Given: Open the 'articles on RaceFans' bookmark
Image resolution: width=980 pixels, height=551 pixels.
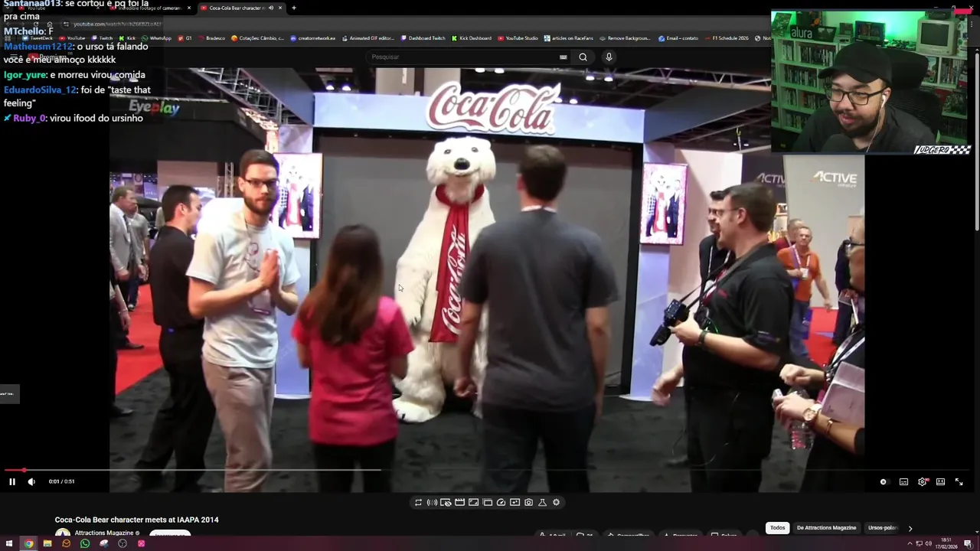Looking at the screenshot, I should coord(569,38).
